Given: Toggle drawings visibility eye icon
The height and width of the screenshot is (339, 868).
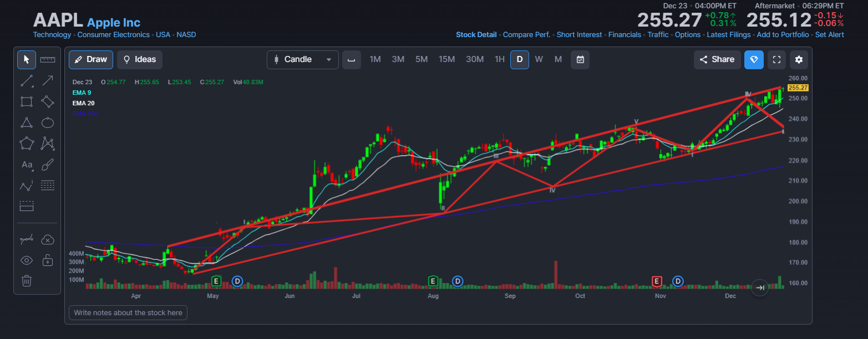Looking at the screenshot, I should [27, 260].
